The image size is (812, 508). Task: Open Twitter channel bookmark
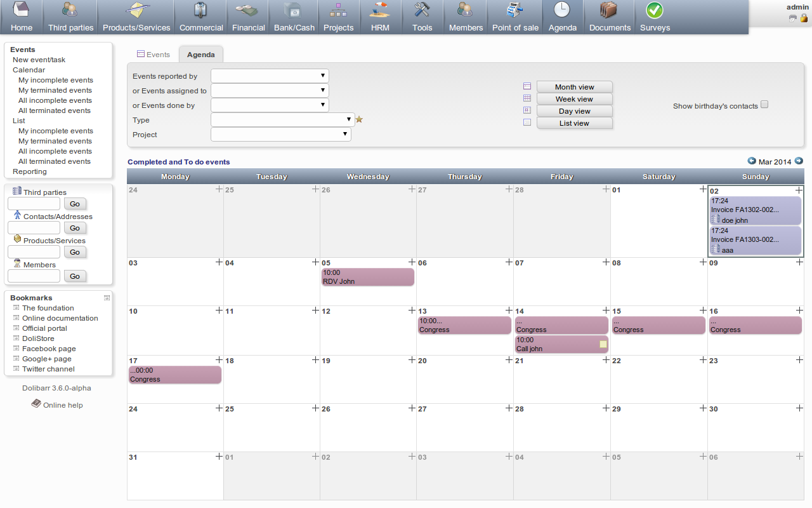click(x=48, y=369)
